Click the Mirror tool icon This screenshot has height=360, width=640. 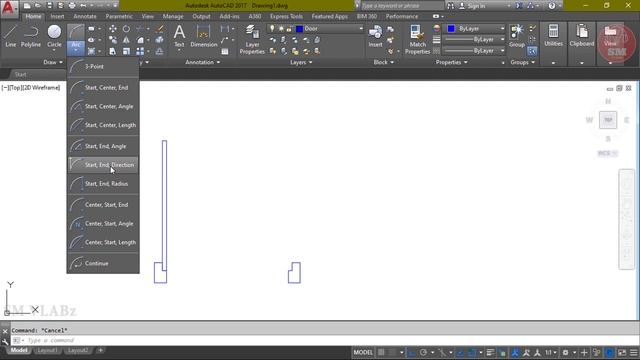click(126, 40)
